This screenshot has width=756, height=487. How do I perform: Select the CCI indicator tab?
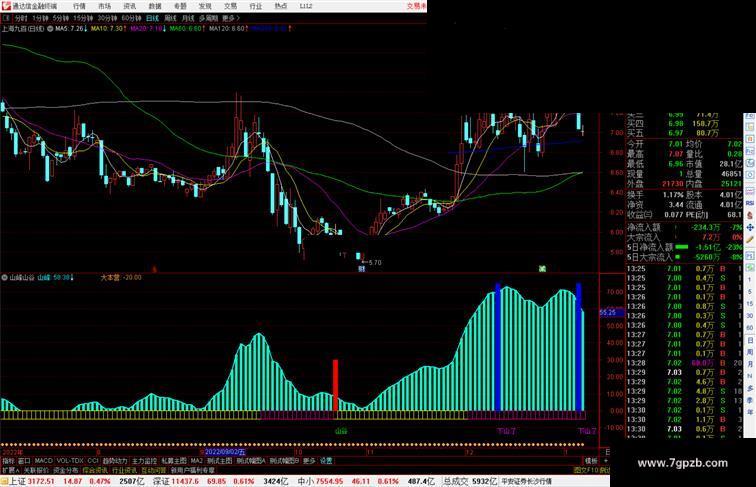click(93, 461)
